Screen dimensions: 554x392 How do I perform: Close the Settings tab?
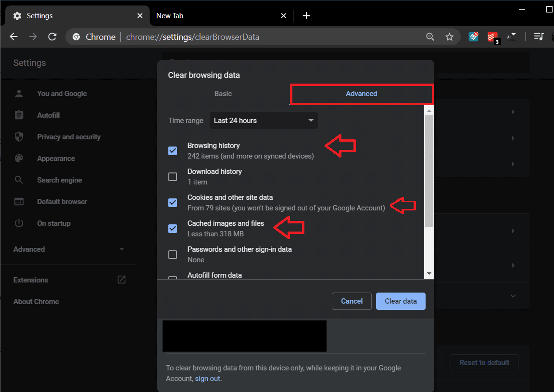tap(140, 16)
